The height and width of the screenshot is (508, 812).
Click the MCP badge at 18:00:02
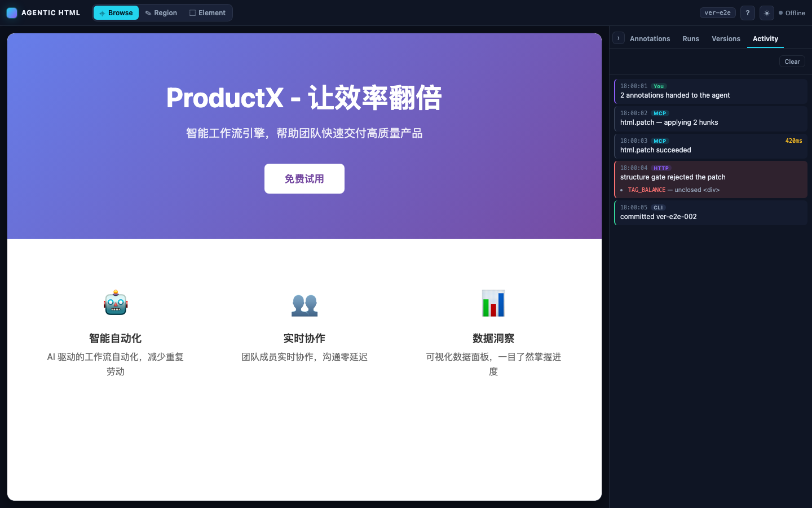[x=660, y=113]
